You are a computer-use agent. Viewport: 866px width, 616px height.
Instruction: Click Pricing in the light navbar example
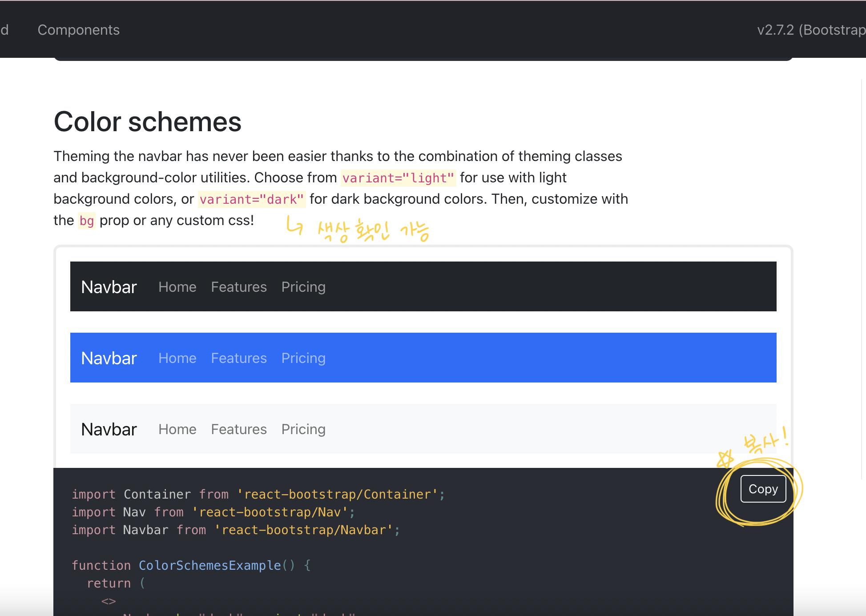click(303, 429)
